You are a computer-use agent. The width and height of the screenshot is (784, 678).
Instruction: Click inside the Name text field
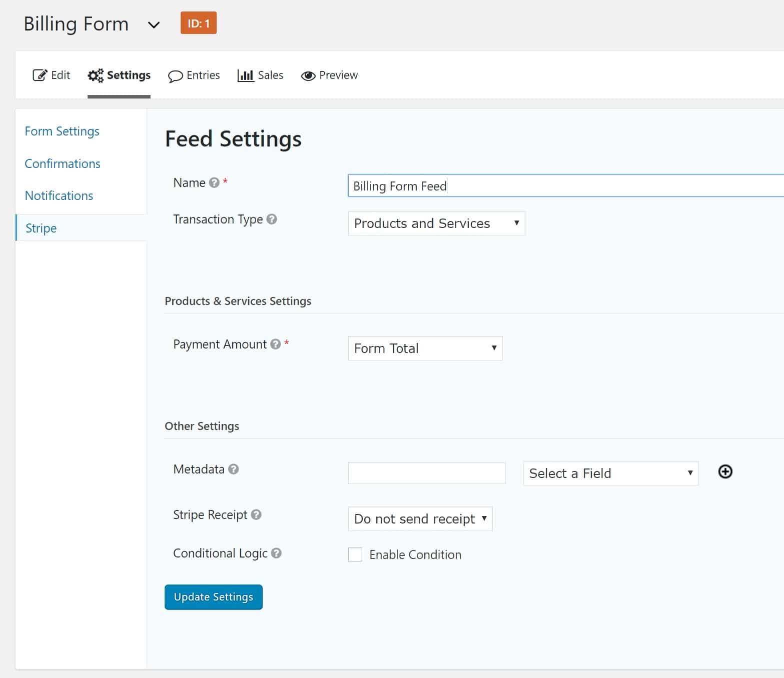click(x=500, y=185)
